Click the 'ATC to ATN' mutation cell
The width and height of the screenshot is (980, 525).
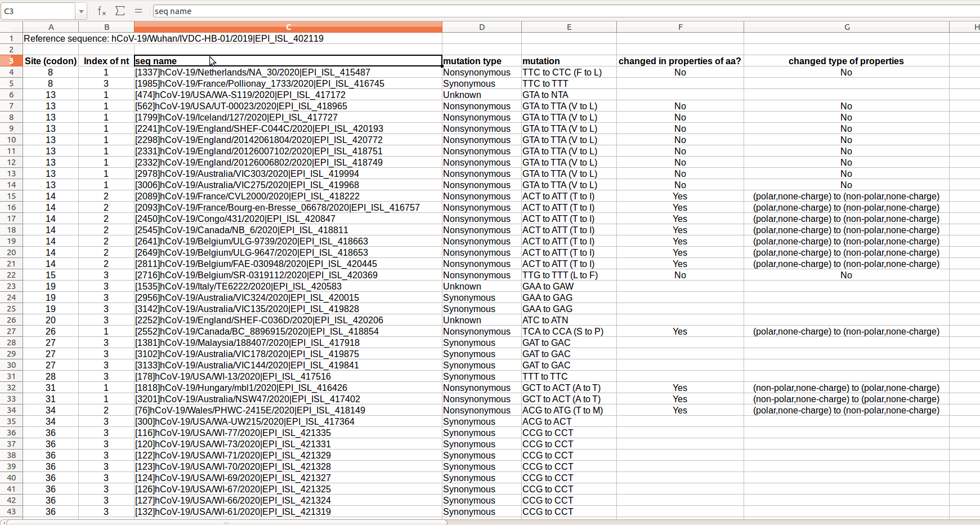(x=569, y=320)
